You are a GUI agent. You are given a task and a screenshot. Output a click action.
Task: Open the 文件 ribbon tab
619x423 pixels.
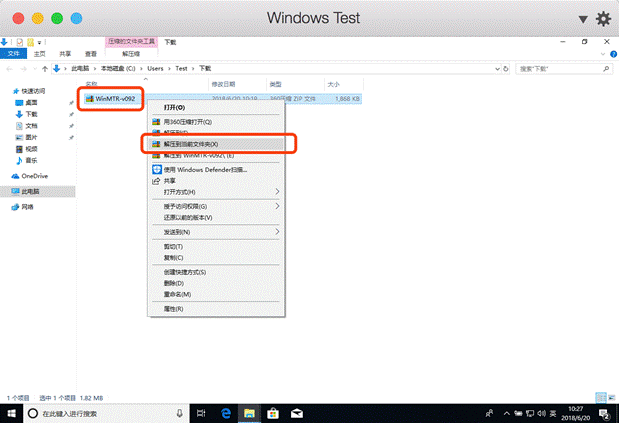coord(14,53)
